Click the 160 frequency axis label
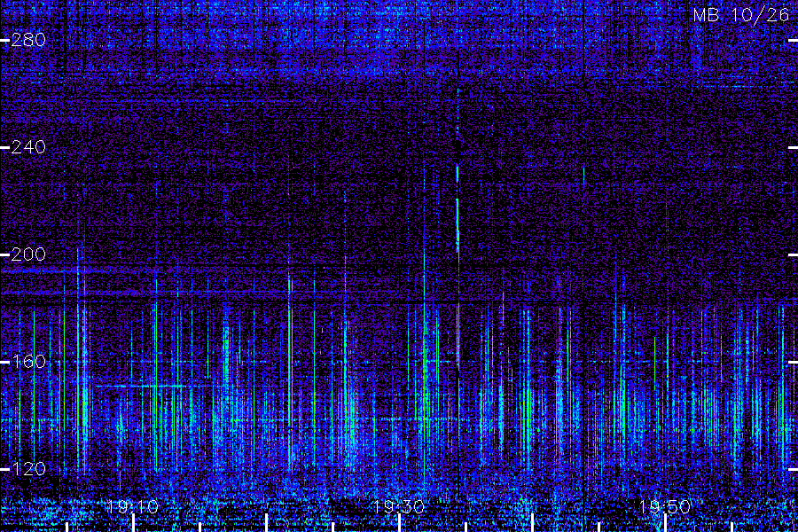Viewport: 798px width, 532px height. (x=28, y=362)
